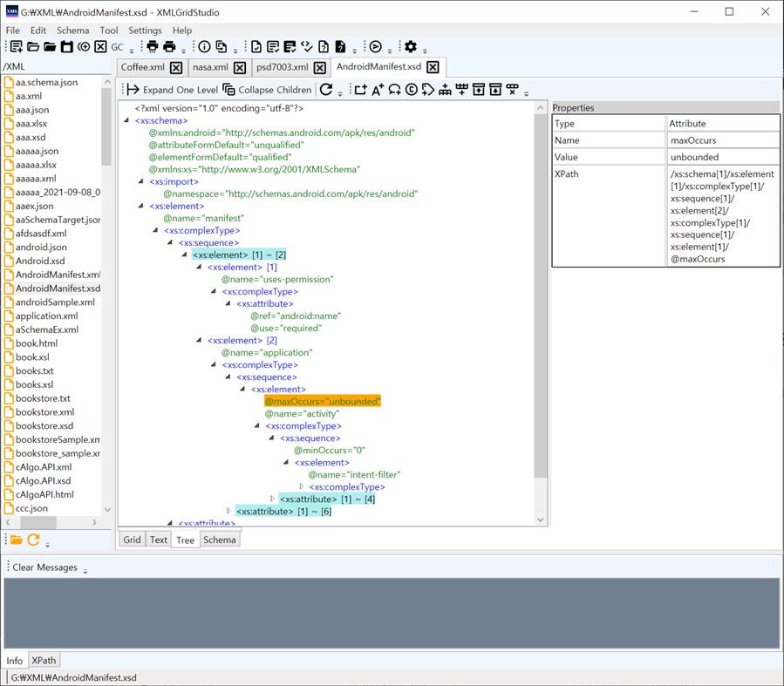Switch to the XPath bottom tab
The width and height of the screenshot is (784, 686).
[44, 661]
